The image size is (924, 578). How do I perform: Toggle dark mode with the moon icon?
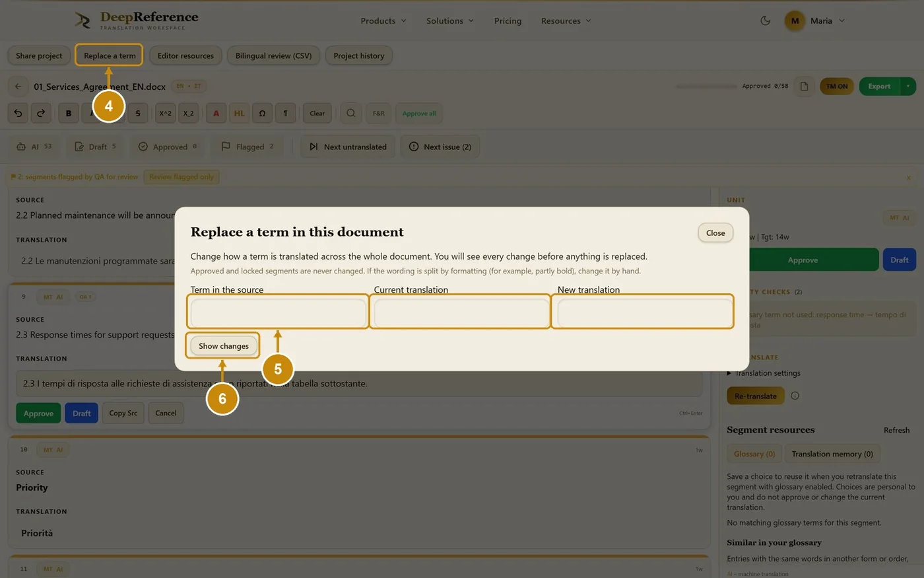(766, 20)
